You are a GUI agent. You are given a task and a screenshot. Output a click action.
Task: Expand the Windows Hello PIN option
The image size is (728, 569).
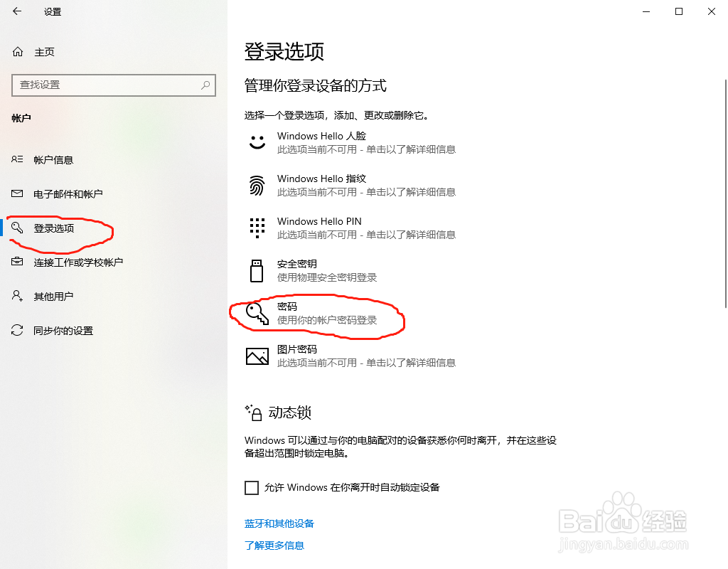(350, 228)
